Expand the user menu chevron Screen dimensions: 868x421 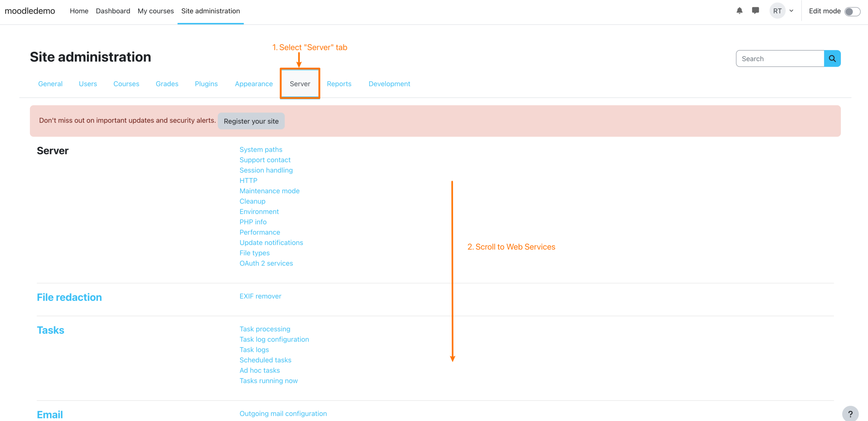coord(791,11)
